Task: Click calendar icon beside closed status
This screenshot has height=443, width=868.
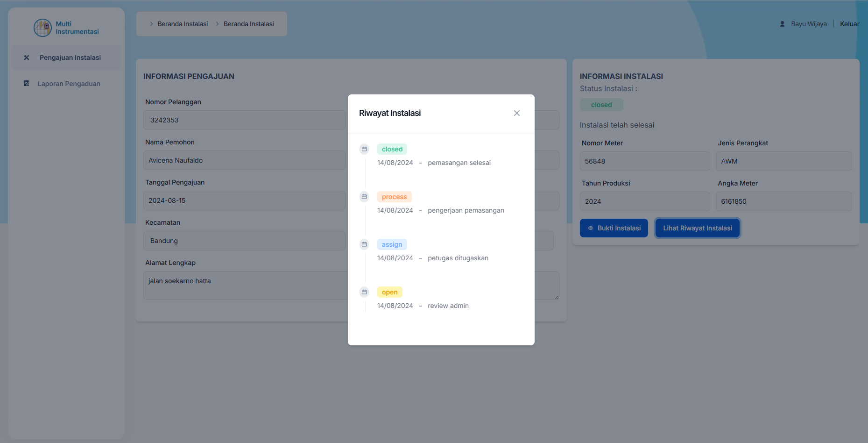Action: (364, 149)
